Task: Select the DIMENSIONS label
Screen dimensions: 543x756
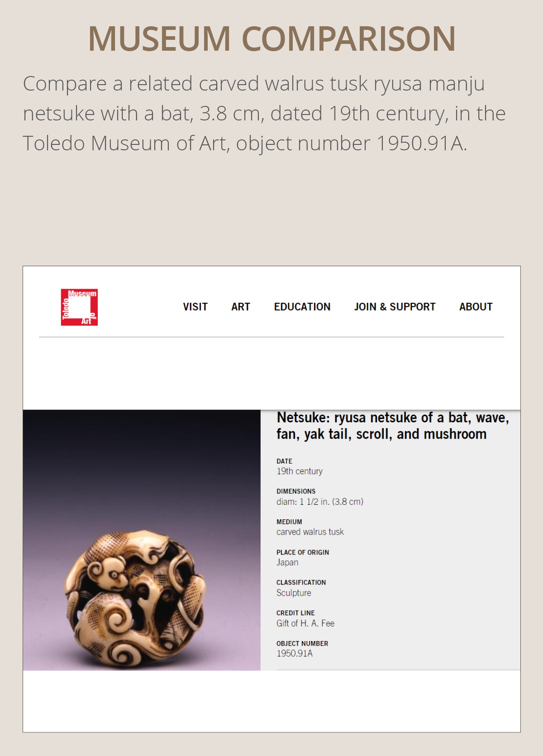Action: pos(296,491)
